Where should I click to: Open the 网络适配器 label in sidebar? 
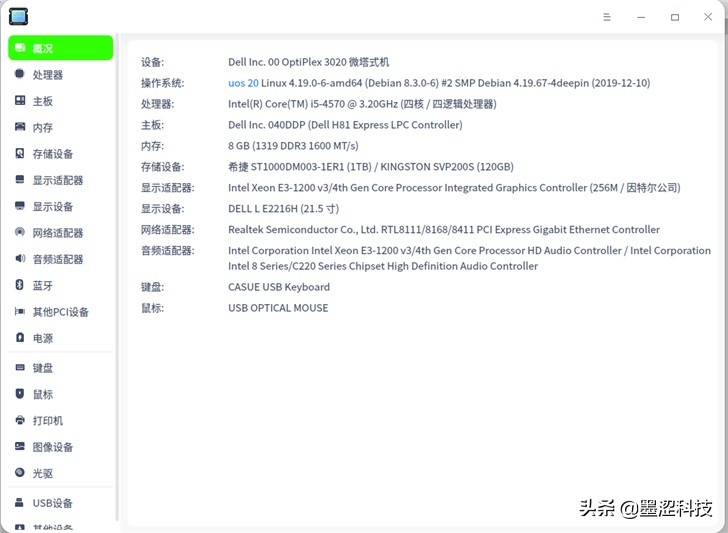click(58, 233)
